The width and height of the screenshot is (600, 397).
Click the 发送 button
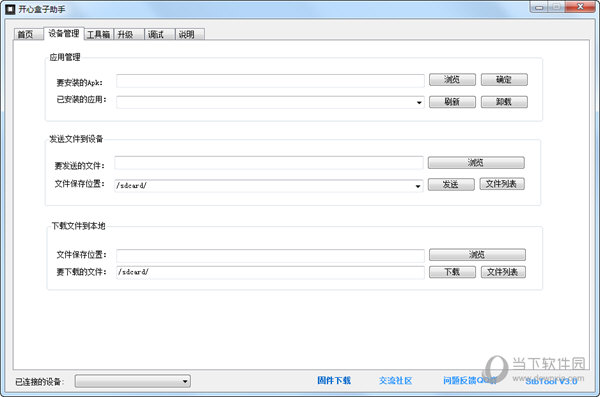451,185
